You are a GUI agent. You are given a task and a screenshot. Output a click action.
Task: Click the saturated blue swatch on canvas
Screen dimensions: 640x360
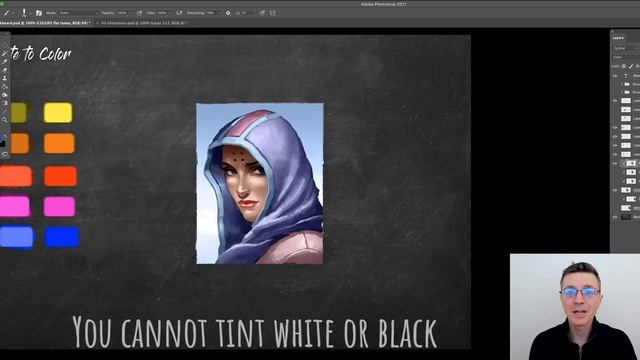click(62, 238)
